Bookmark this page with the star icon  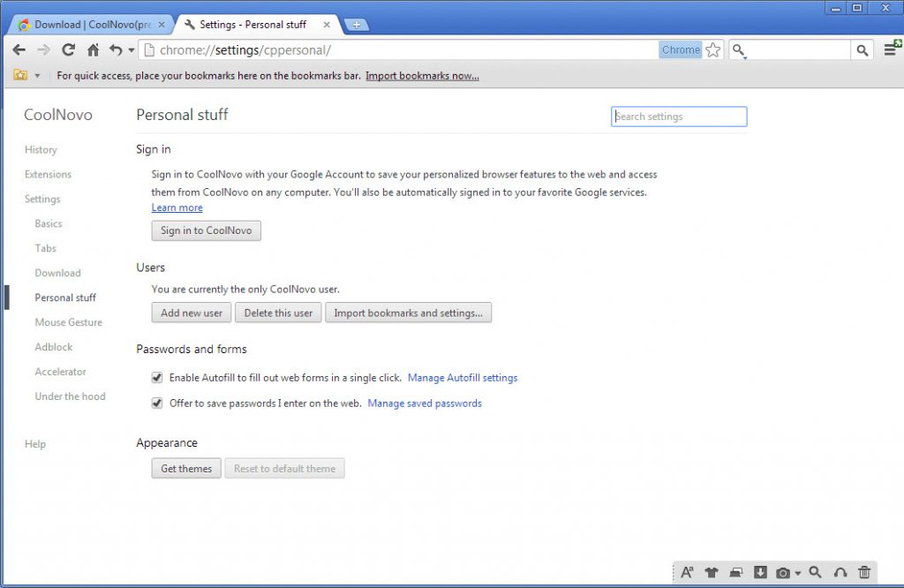click(713, 50)
